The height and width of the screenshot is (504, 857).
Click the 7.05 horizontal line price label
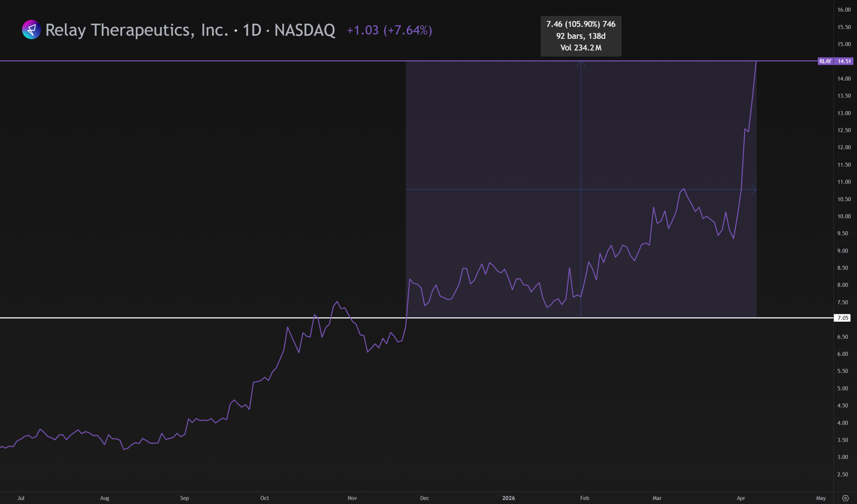(x=843, y=318)
